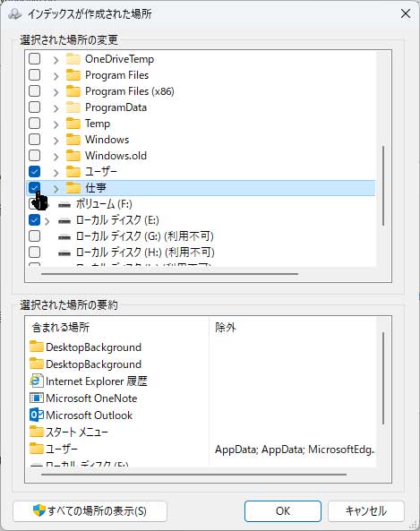This screenshot has width=420, height=531.
Task: Uncheck the ユーザー folder checkbox in tree
Action: click(35, 172)
